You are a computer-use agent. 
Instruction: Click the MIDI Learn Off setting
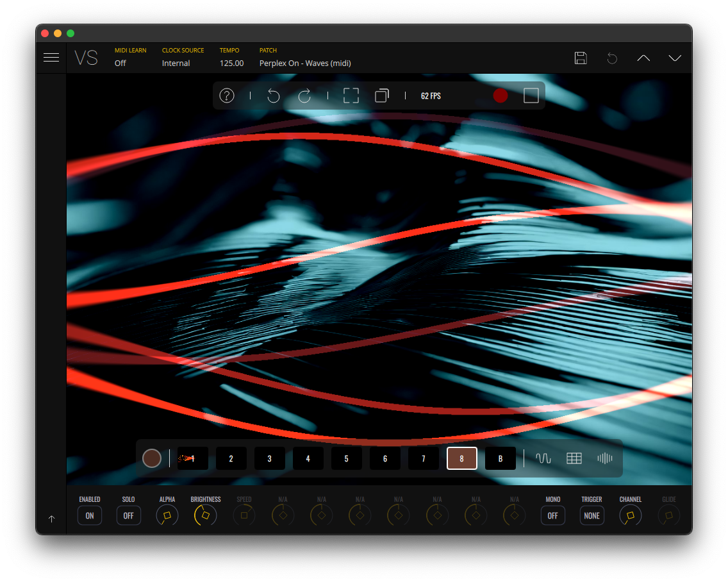pyautogui.click(x=120, y=63)
